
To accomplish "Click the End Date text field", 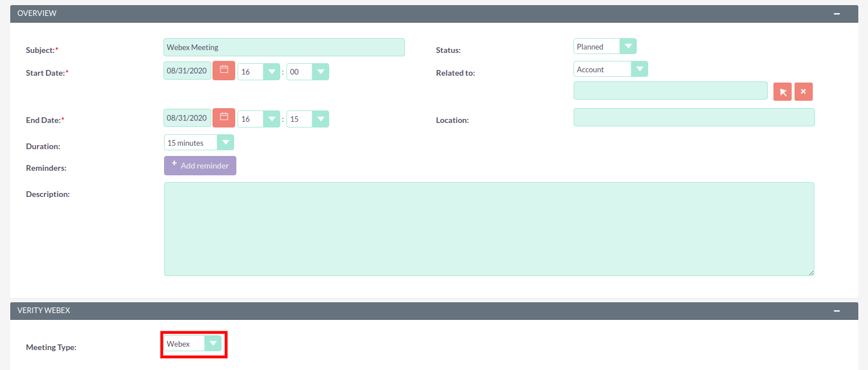I will pyautogui.click(x=187, y=118).
